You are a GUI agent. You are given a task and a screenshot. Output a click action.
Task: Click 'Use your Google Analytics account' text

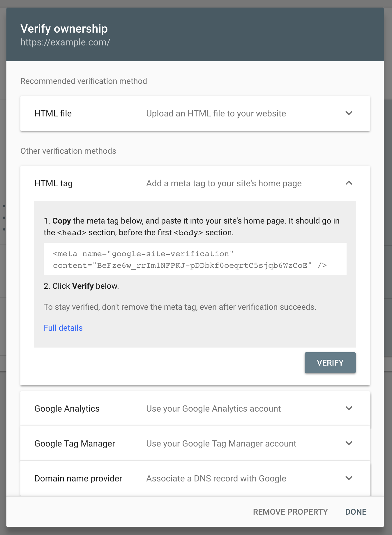click(213, 409)
